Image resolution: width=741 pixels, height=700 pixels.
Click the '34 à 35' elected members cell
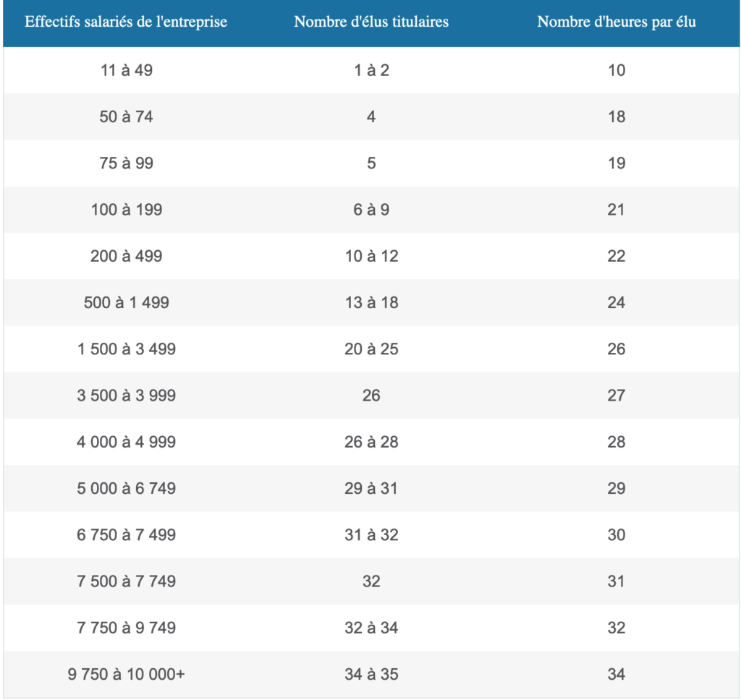(x=371, y=675)
